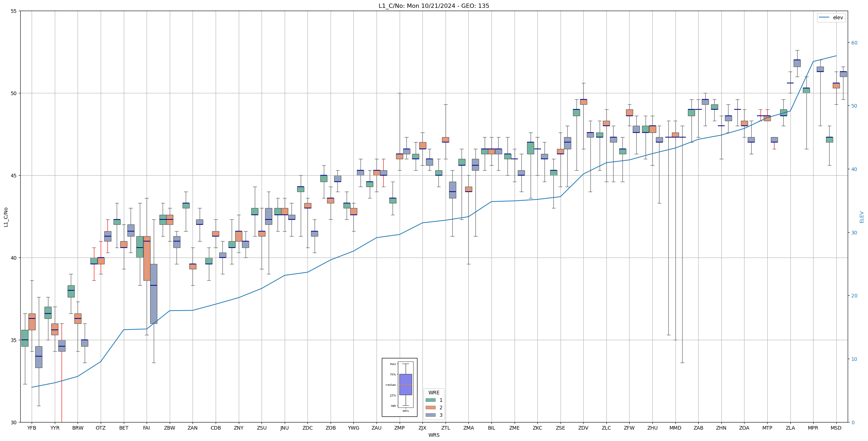Click the CDB station label
The image size is (868, 441).
(216, 428)
